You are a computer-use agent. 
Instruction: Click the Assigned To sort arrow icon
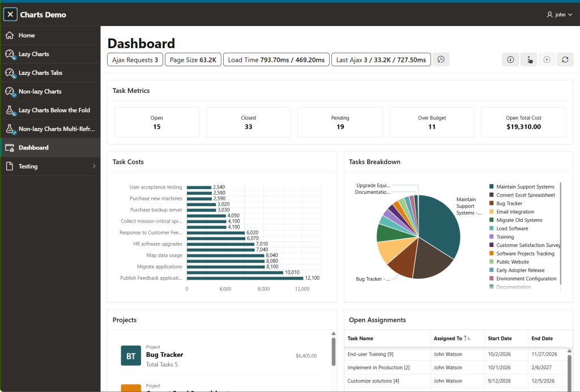click(467, 338)
